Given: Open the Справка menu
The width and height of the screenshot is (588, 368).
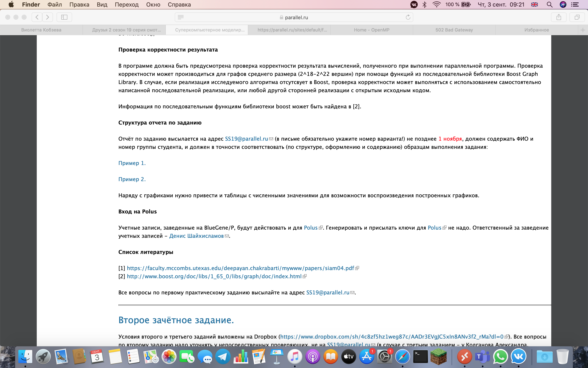Looking at the screenshot, I should (x=179, y=4).
